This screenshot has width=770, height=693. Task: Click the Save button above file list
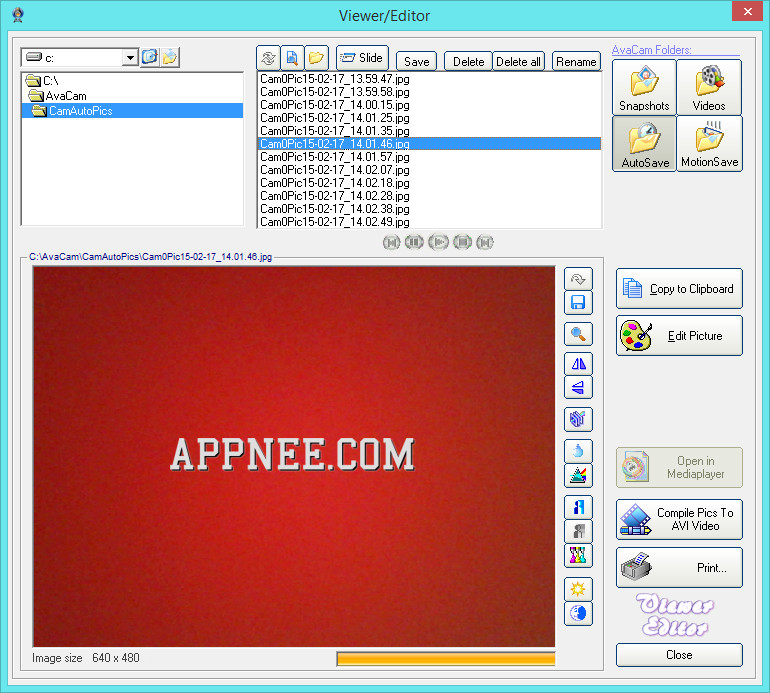[416, 61]
